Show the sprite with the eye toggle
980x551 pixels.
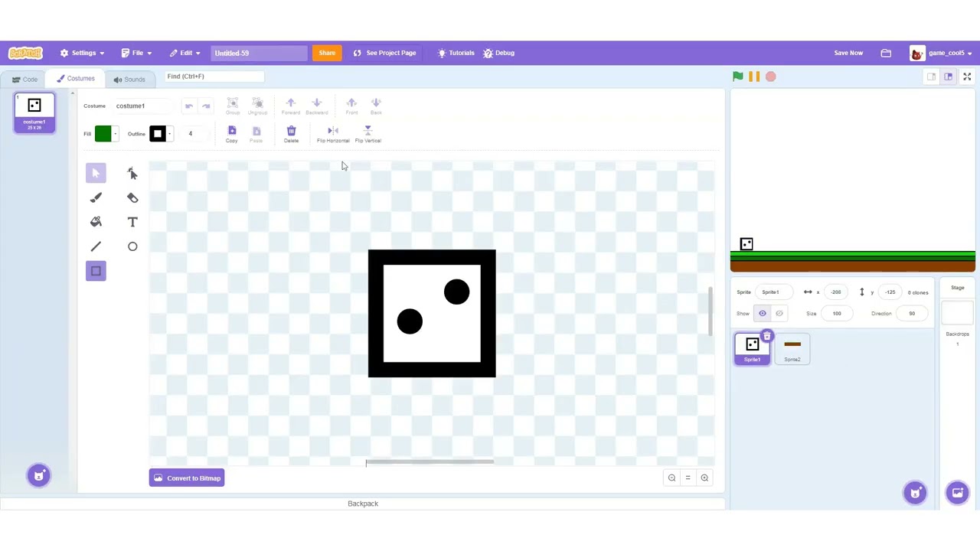click(x=763, y=313)
